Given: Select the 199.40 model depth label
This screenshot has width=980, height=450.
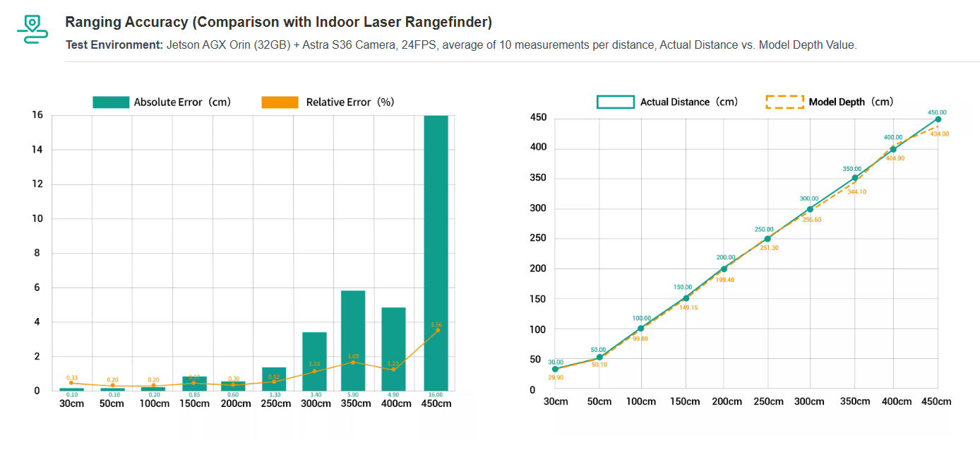Looking at the screenshot, I should [x=725, y=280].
